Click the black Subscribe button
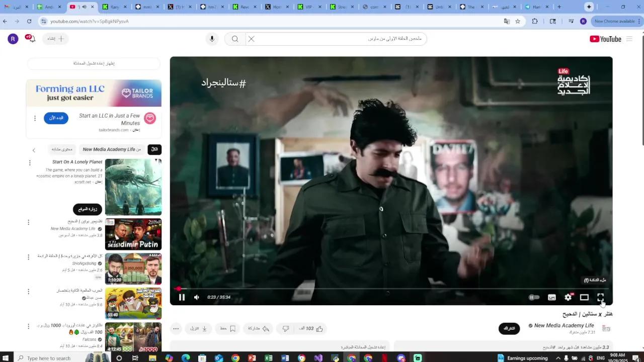Screen dimensions: 644x362 tap(509, 328)
